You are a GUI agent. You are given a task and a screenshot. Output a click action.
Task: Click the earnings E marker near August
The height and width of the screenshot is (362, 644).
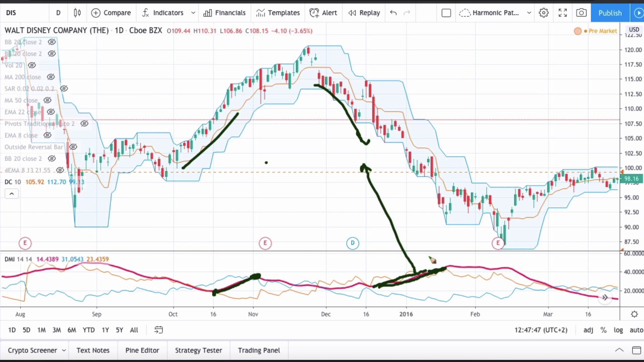25,243
